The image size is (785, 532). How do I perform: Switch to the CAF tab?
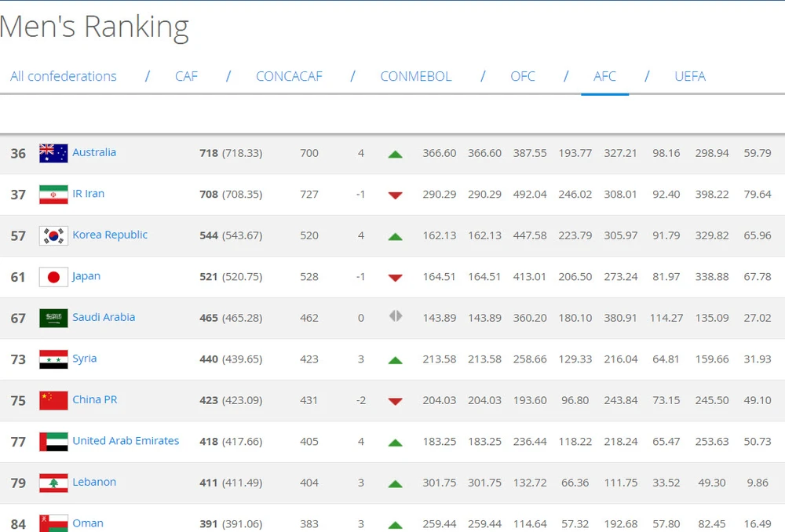pyautogui.click(x=186, y=76)
